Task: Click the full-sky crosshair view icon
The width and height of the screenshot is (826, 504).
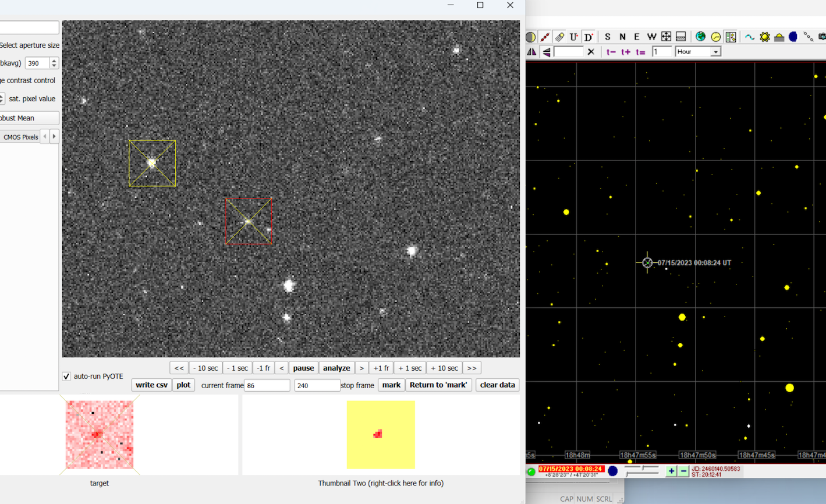Action: pyautogui.click(x=666, y=37)
